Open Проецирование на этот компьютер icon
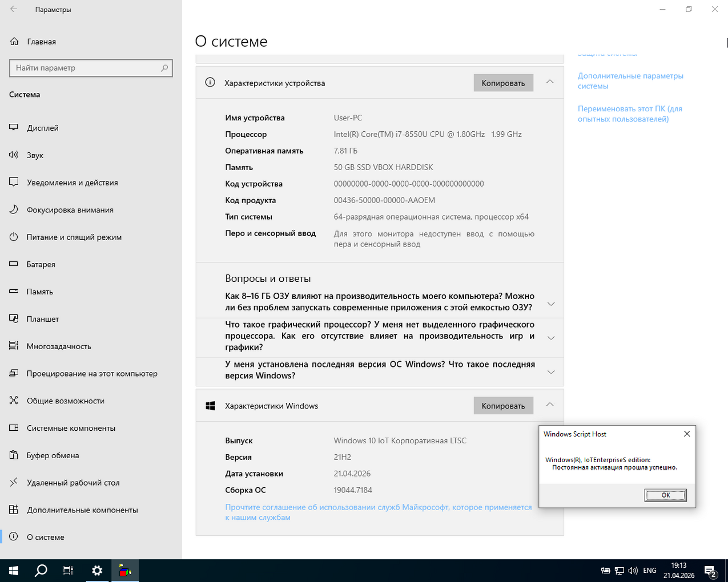728x582 pixels. click(x=14, y=374)
